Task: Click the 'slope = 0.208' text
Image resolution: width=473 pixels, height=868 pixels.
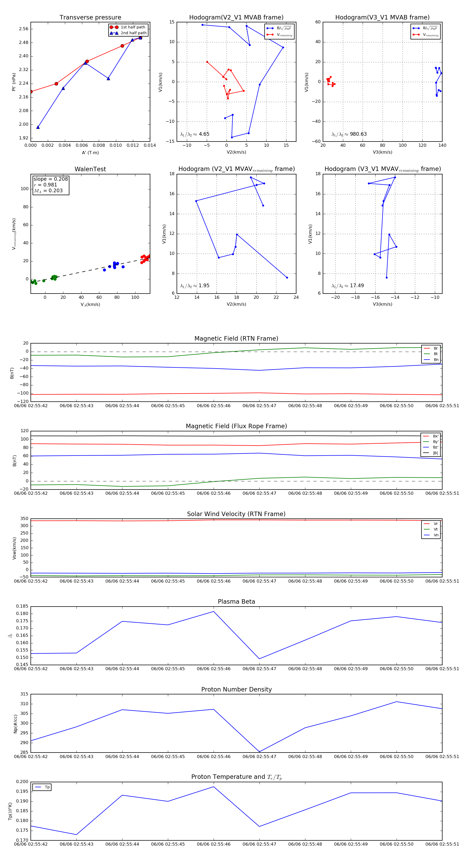Action: [x=50, y=179]
